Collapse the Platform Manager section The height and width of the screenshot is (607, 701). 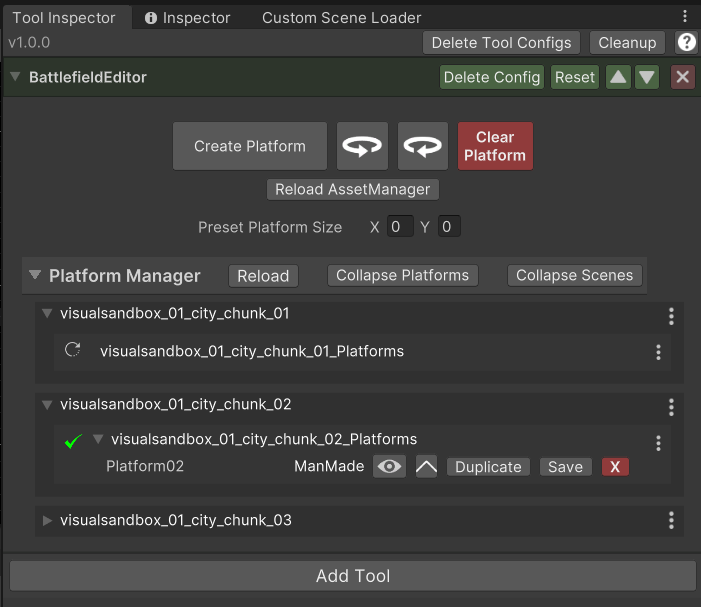[36, 275]
